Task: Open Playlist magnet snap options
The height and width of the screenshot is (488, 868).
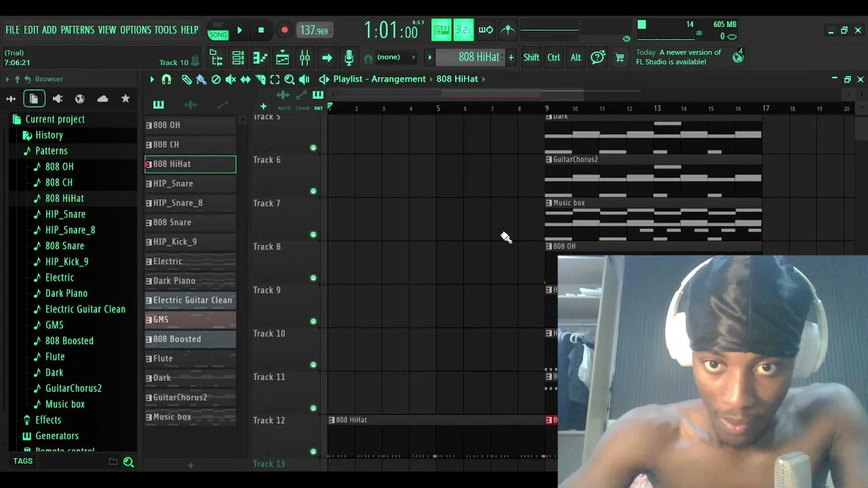Action: click(x=166, y=79)
